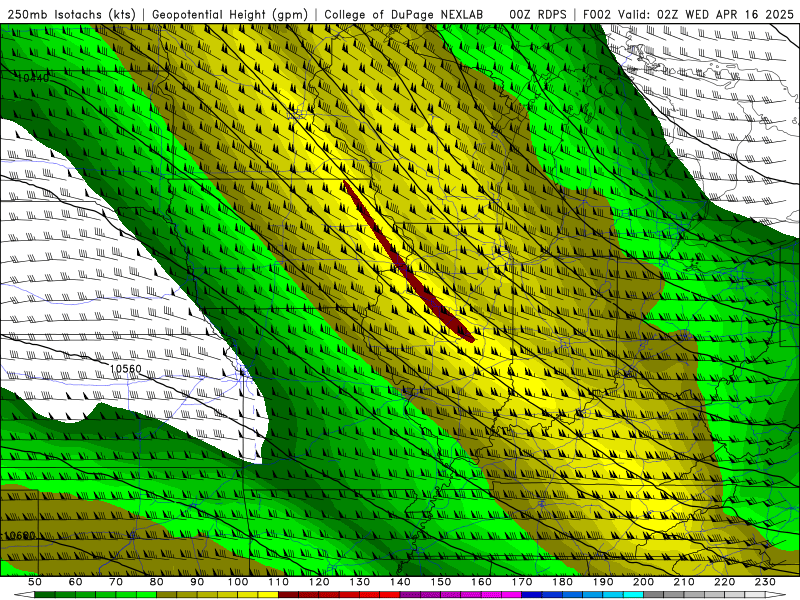This screenshot has width=800, height=600.
Task: Click the '250mb Isotachs (kts)' title text
Action: pos(72,15)
